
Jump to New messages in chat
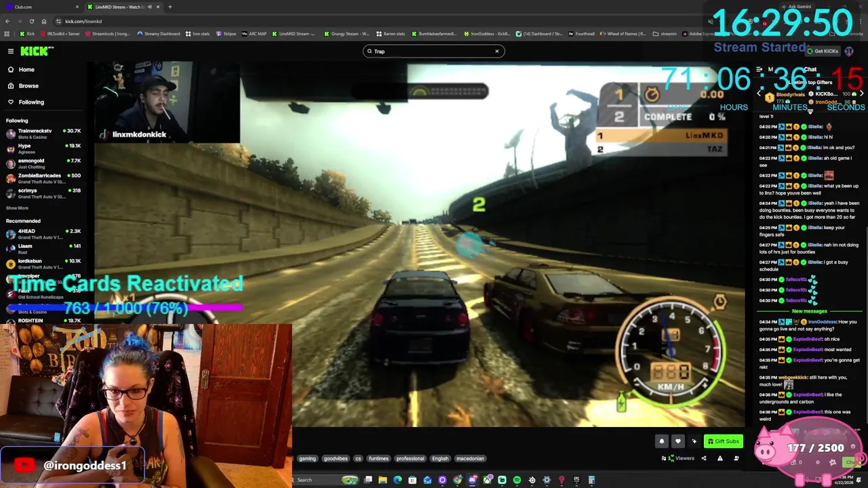point(810,311)
